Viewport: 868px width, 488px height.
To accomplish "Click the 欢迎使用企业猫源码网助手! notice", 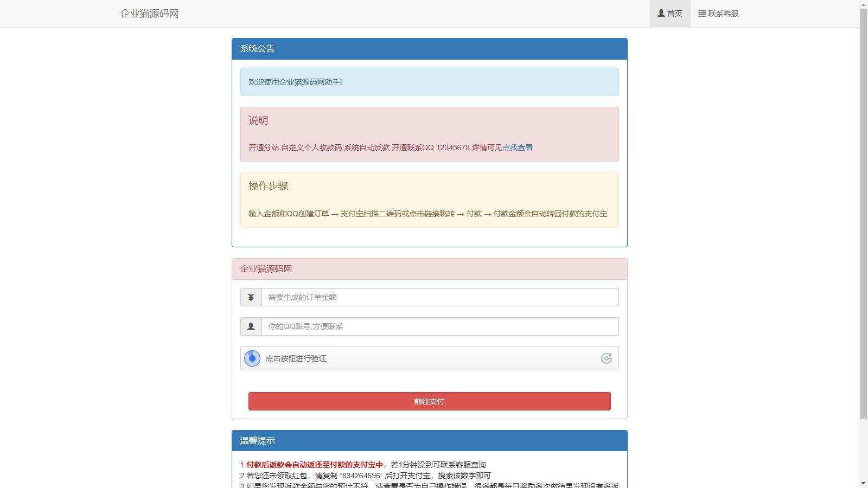I will [430, 82].
